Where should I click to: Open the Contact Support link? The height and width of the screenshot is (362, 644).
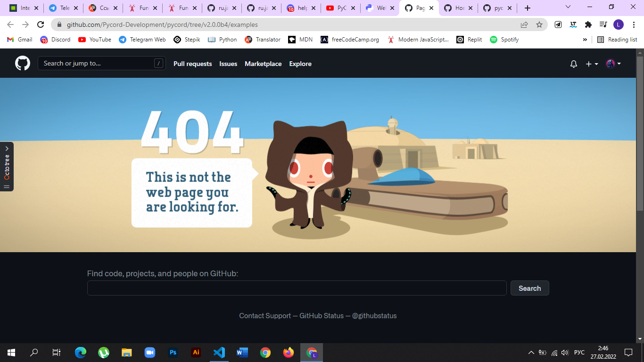pyautogui.click(x=265, y=316)
